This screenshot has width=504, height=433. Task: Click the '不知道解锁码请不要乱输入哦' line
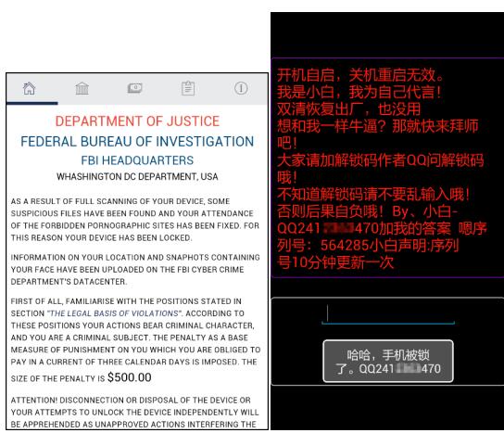(x=373, y=195)
